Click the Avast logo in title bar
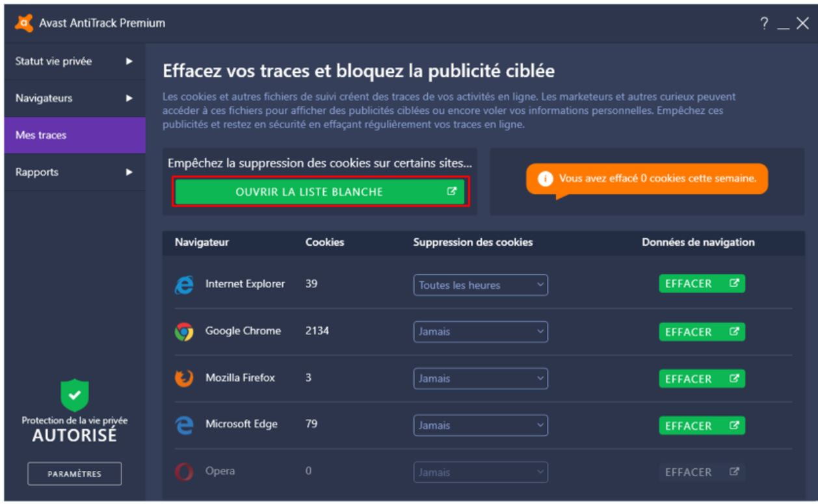Image resolution: width=818 pixels, height=504 pixels. click(x=25, y=23)
